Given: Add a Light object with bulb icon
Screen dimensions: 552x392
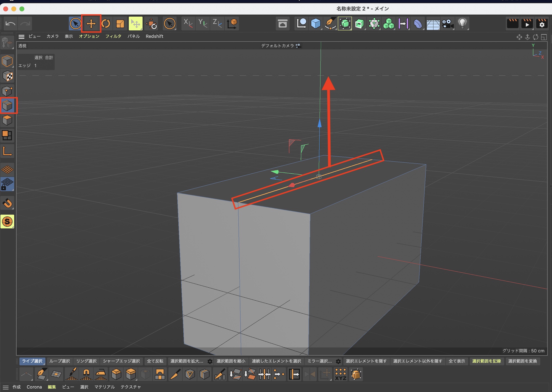Looking at the screenshot, I should pos(462,24).
